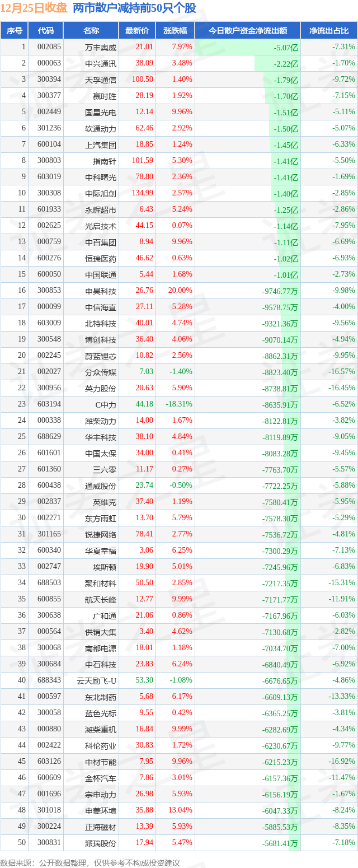Click stock name 恒瑞医药
Viewport: 358px width, 868px height.
tap(101, 258)
